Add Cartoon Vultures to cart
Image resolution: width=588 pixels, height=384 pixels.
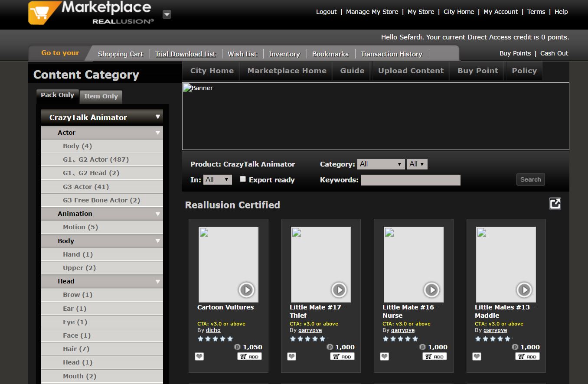(250, 356)
